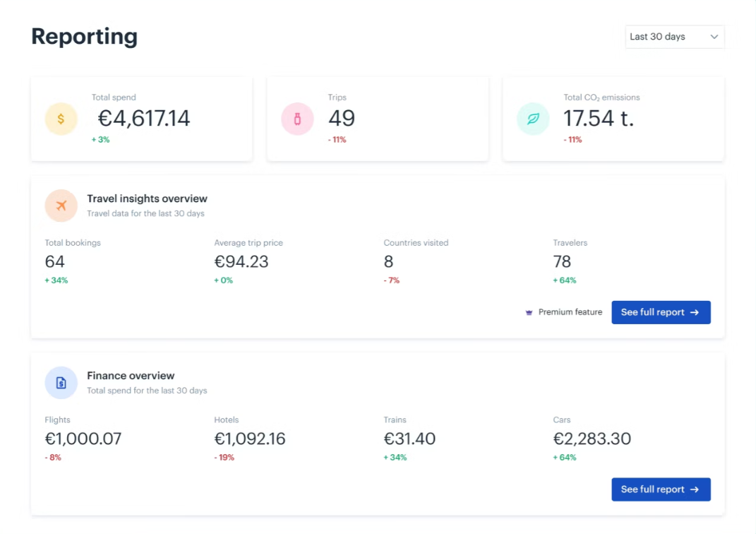Click the Cars spend figure €2,283.30
756x534 pixels.
coord(592,439)
